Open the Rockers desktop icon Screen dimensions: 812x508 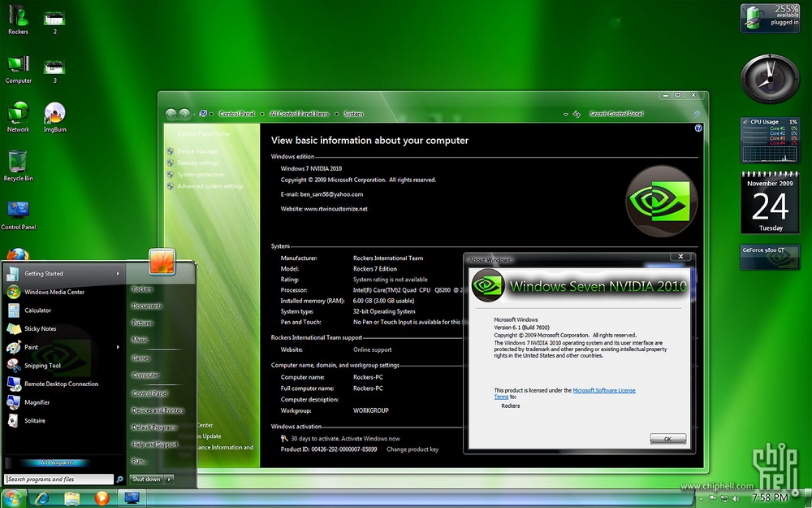click(18, 19)
